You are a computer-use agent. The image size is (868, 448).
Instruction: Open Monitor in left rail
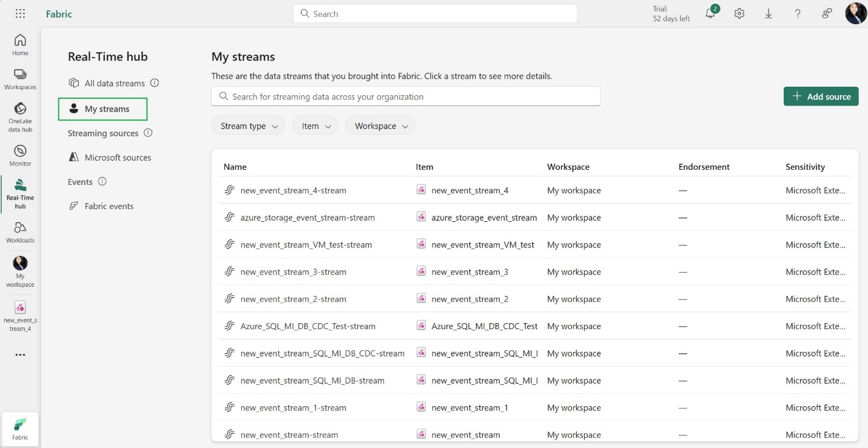tap(20, 156)
